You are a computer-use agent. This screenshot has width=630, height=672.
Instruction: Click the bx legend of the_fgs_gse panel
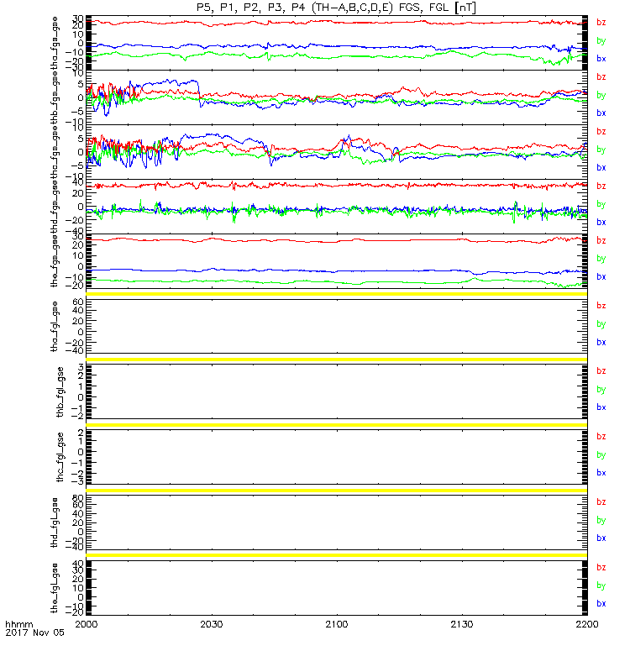(x=601, y=277)
